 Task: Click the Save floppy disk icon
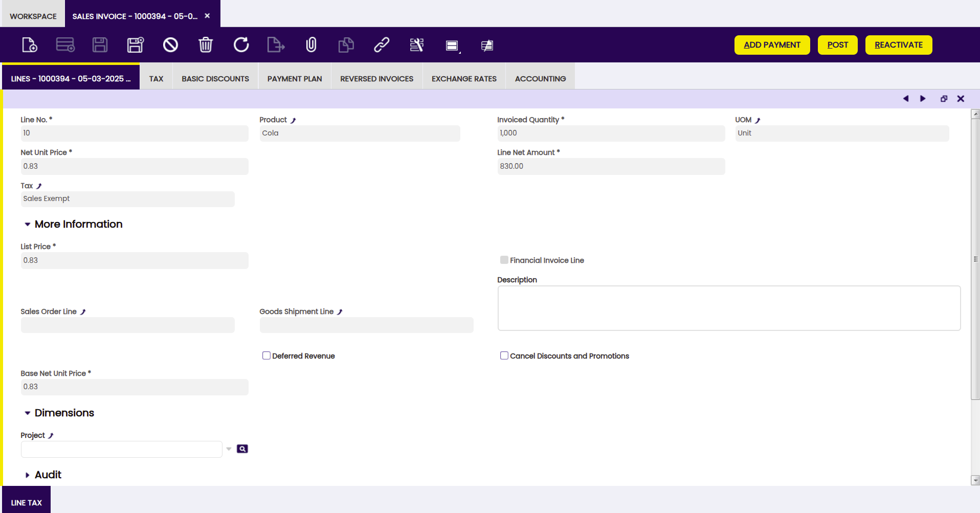point(100,45)
